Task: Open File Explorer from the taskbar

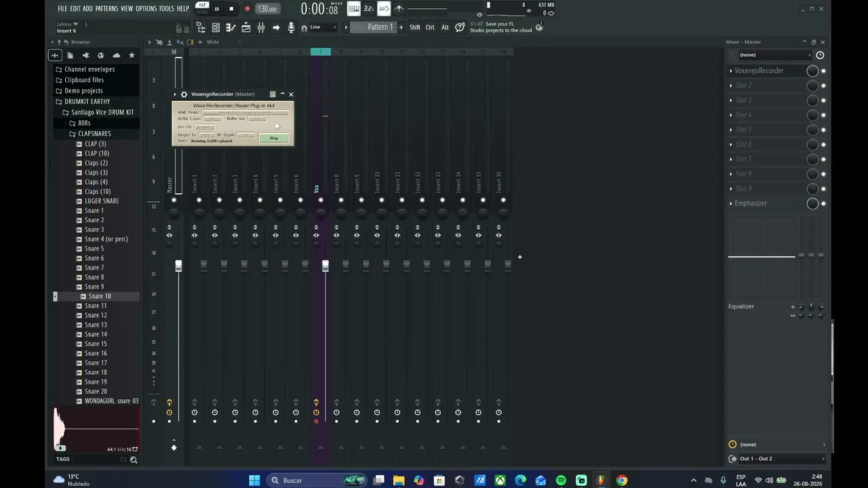Action: 399,481
